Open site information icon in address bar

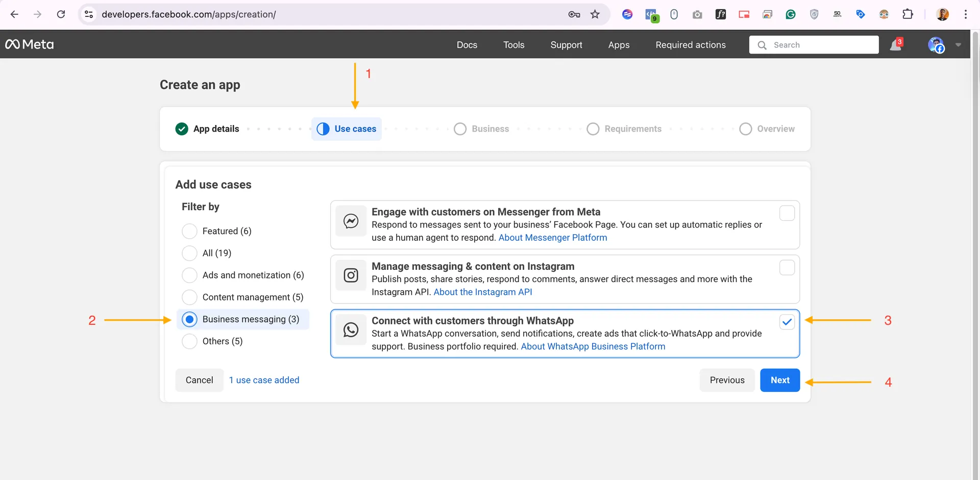pyautogui.click(x=89, y=14)
